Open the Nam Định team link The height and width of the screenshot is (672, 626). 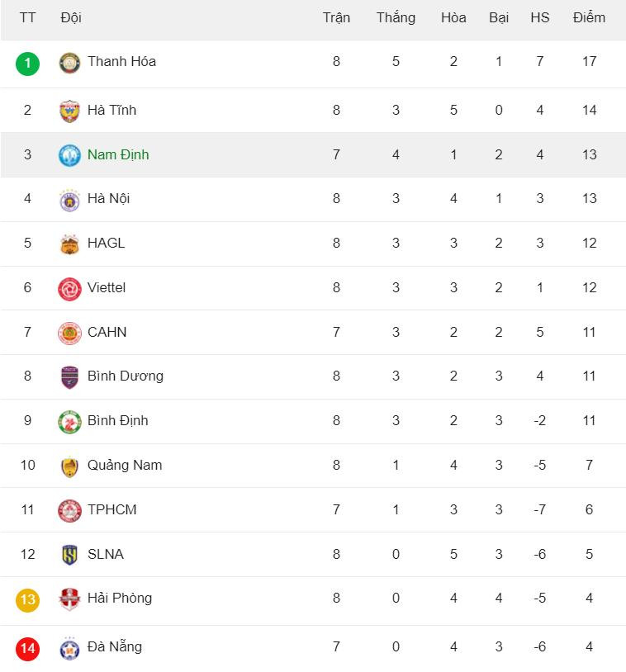pos(118,154)
